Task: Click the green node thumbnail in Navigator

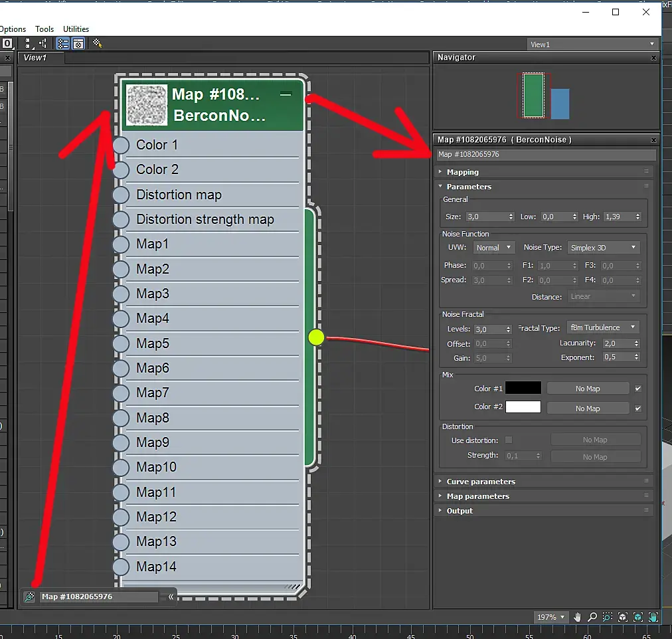Action: click(x=534, y=95)
